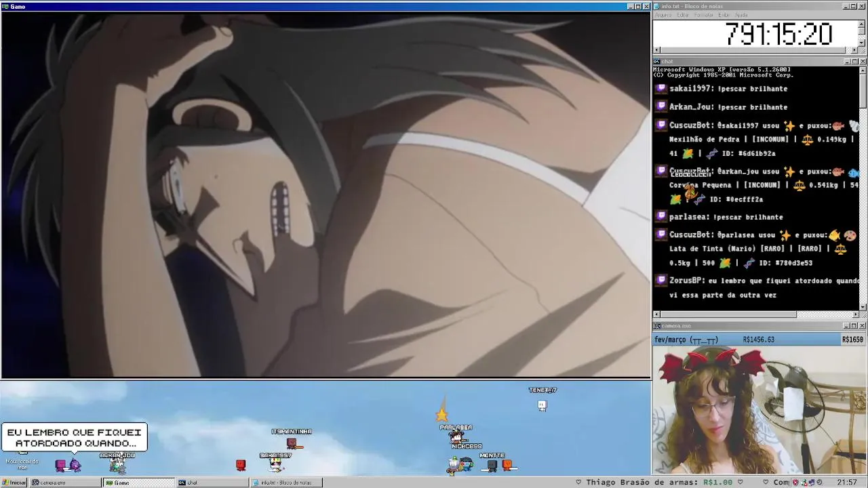Click chat horizontal scrollbar thumb
This screenshot has height=488, width=868.
tap(728, 314)
